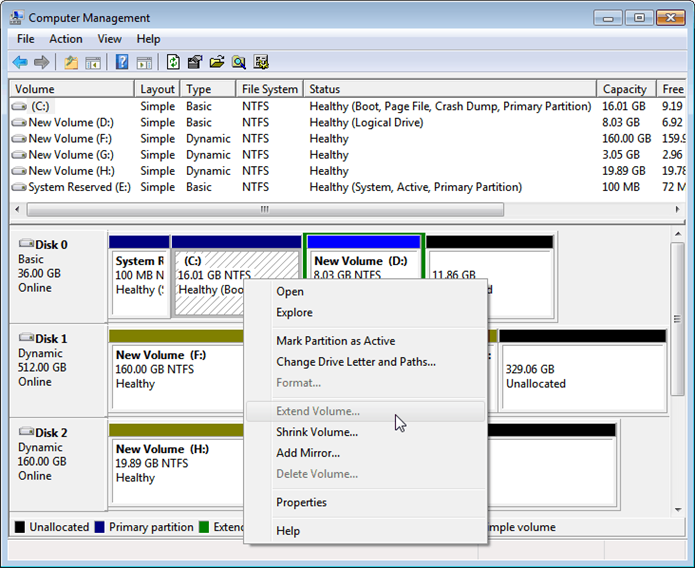Click Change Drive Letter and Paths option
Viewport: 695px width, 568px height.
click(x=355, y=362)
